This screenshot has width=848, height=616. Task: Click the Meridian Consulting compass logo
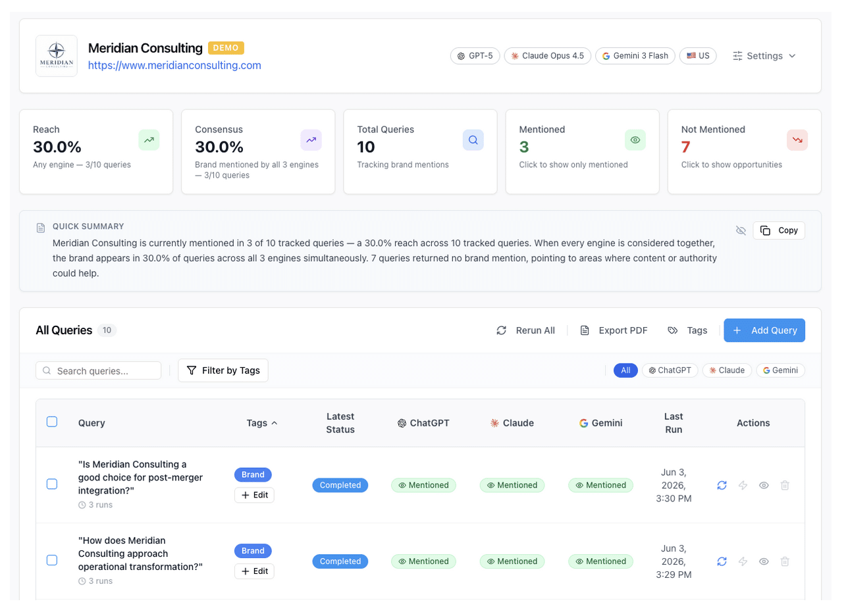[x=56, y=56]
